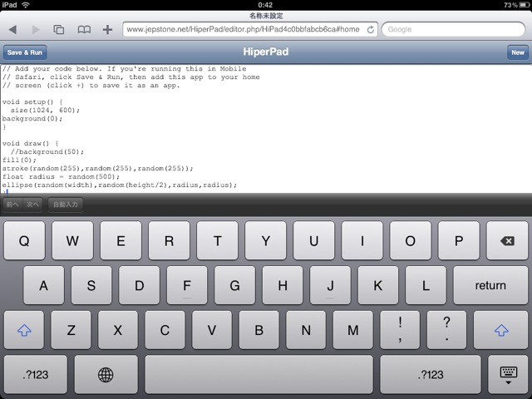532x399 pixels.
Task: Tap the J key
Action: (x=330, y=285)
